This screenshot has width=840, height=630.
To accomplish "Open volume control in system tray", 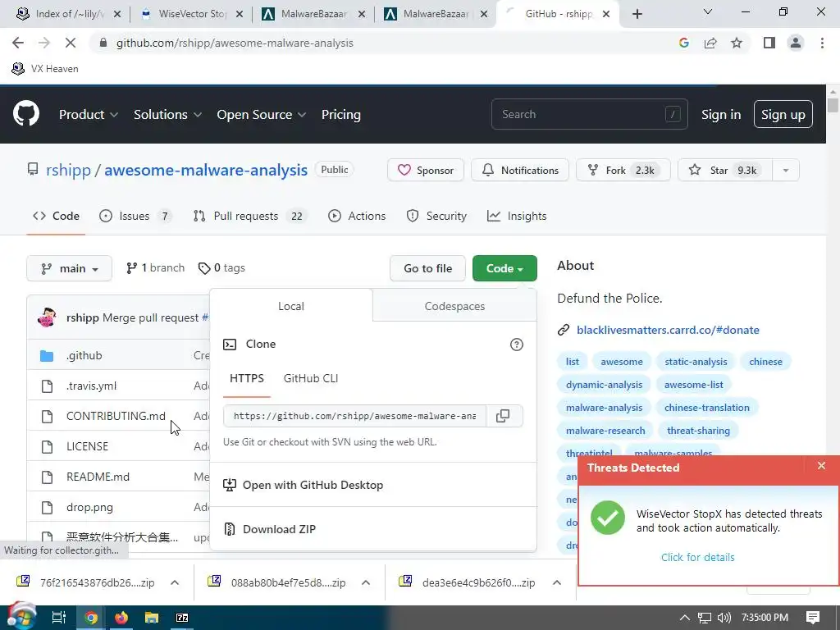I will [724, 618].
